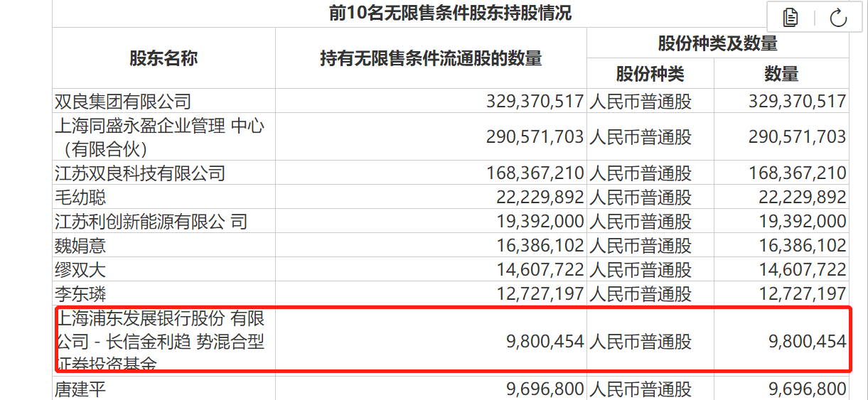Screen dimensions: 868x400
Task: Select the table title 前10名无限售条件股东持股情况
Action: (450, 13)
